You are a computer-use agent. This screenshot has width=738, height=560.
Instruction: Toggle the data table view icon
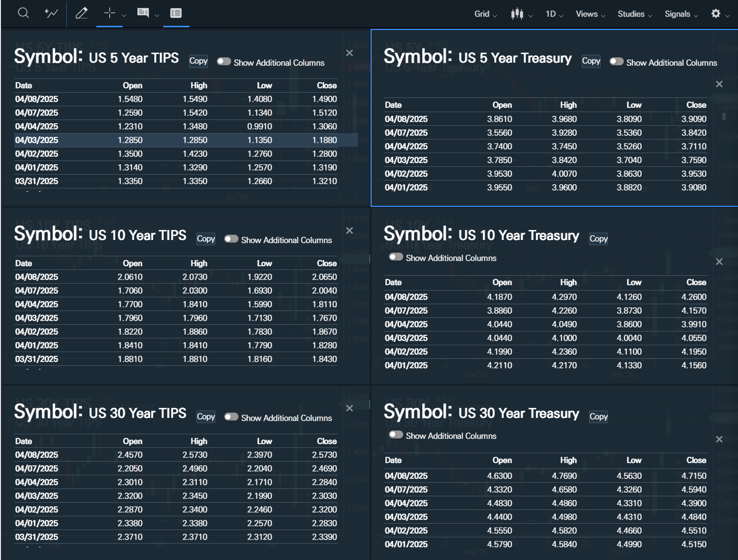point(176,13)
